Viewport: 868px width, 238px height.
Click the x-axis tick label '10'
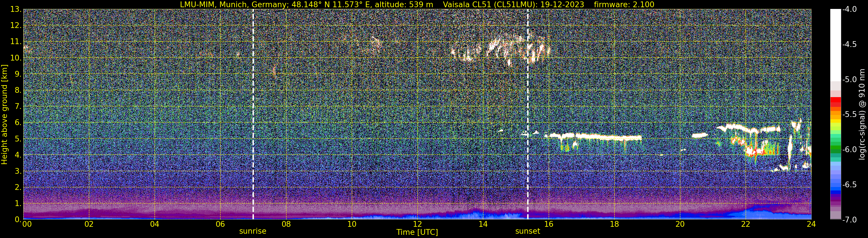tap(352, 224)
